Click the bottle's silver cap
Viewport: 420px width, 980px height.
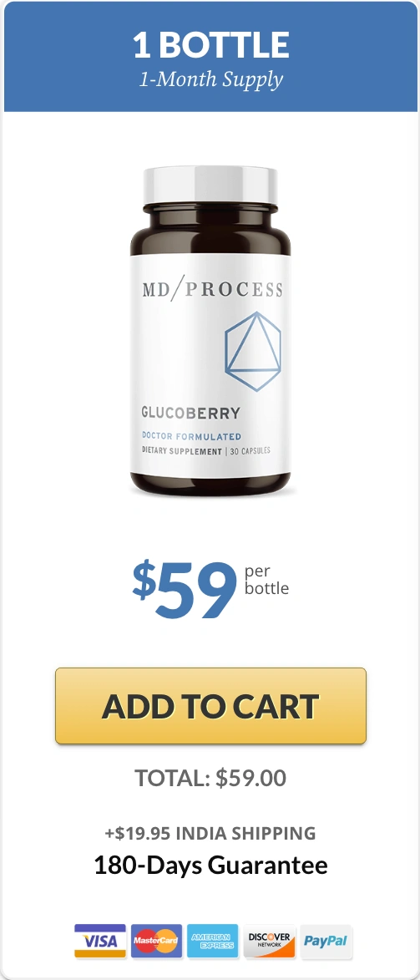point(210,185)
